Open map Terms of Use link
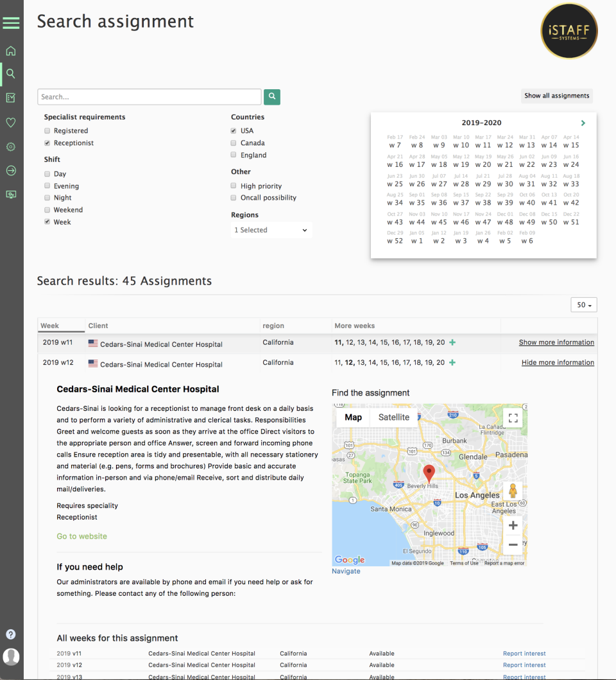 (x=464, y=563)
